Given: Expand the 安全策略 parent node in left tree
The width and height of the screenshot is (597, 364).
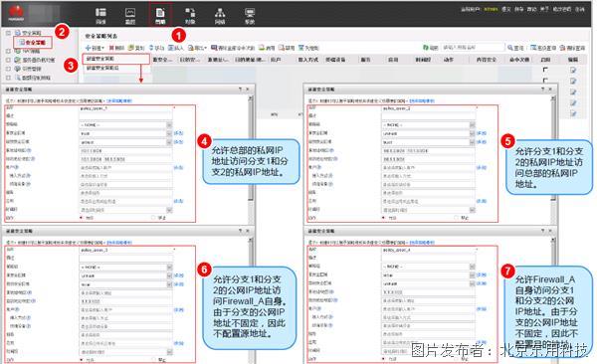Looking at the screenshot, I should click(x=8, y=33).
